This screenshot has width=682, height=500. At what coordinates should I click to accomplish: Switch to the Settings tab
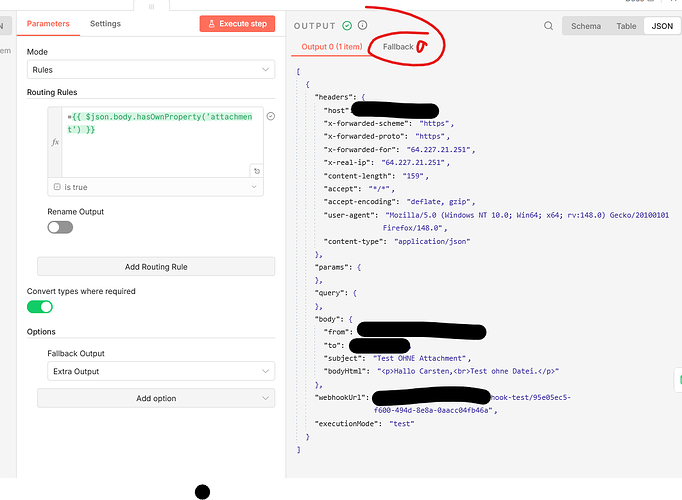pos(105,23)
